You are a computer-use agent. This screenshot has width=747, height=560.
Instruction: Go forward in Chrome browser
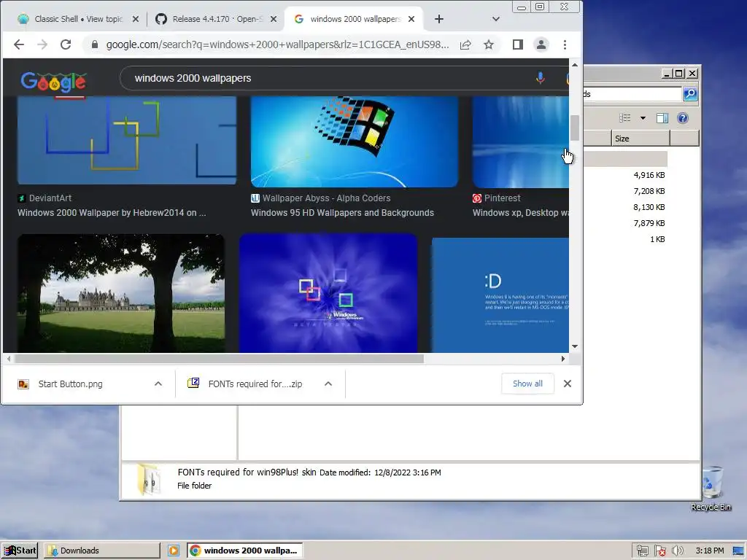click(42, 44)
